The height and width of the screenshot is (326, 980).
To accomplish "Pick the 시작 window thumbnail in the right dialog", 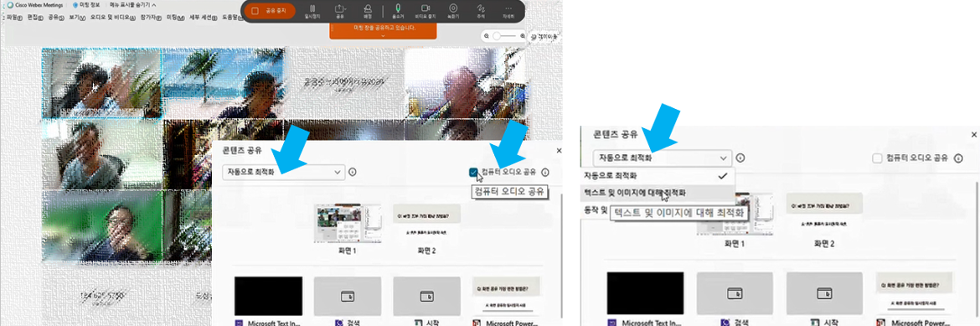I will pyautogui.click(x=823, y=292).
